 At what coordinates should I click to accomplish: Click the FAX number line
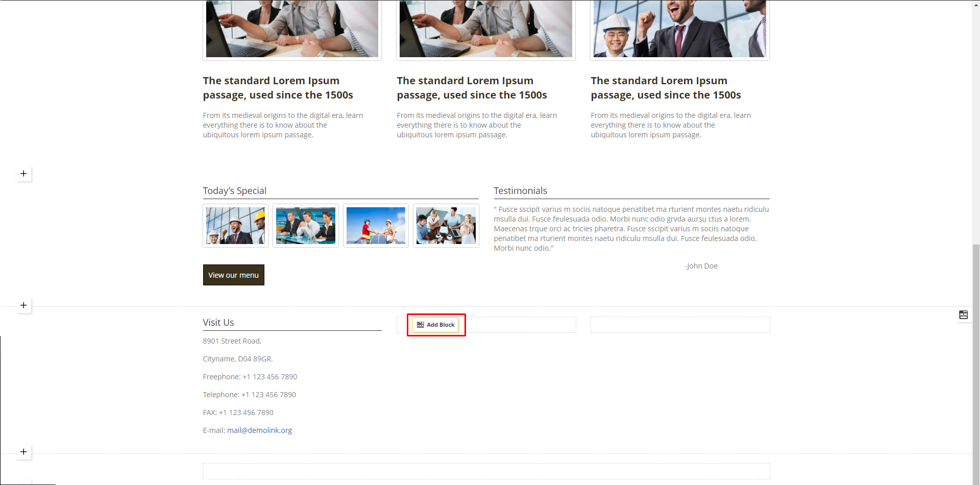point(238,413)
